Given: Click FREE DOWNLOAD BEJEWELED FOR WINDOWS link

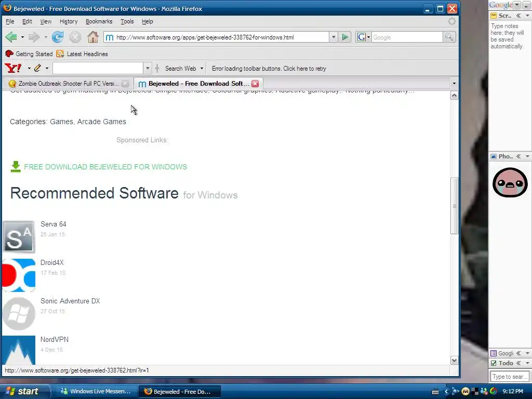Looking at the screenshot, I should pos(105,167).
